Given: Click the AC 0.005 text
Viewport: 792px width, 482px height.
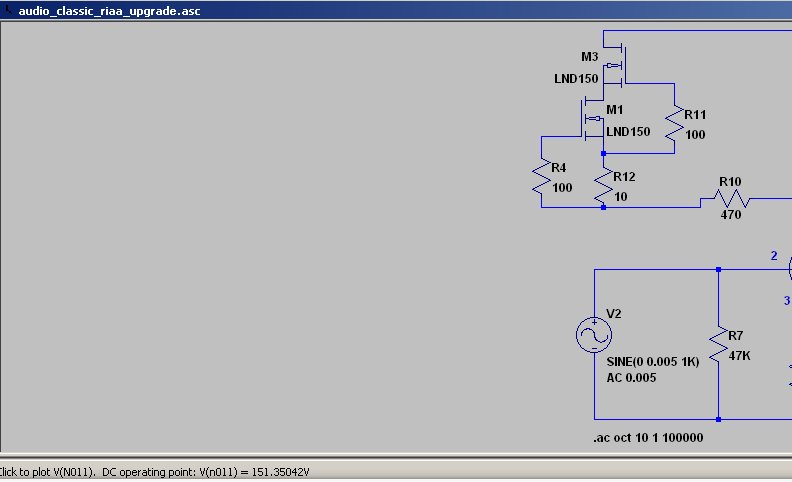Looking at the screenshot, I should pos(631,378).
